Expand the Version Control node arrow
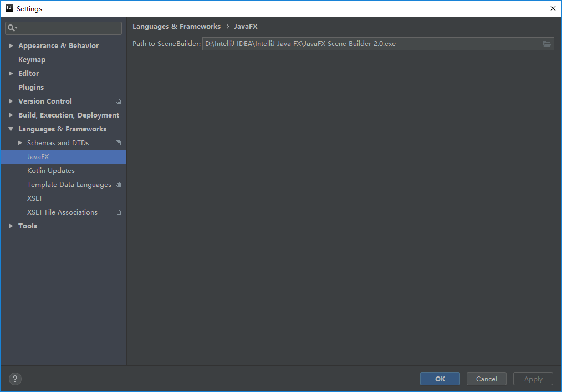 pyautogui.click(x=11, y=101)
